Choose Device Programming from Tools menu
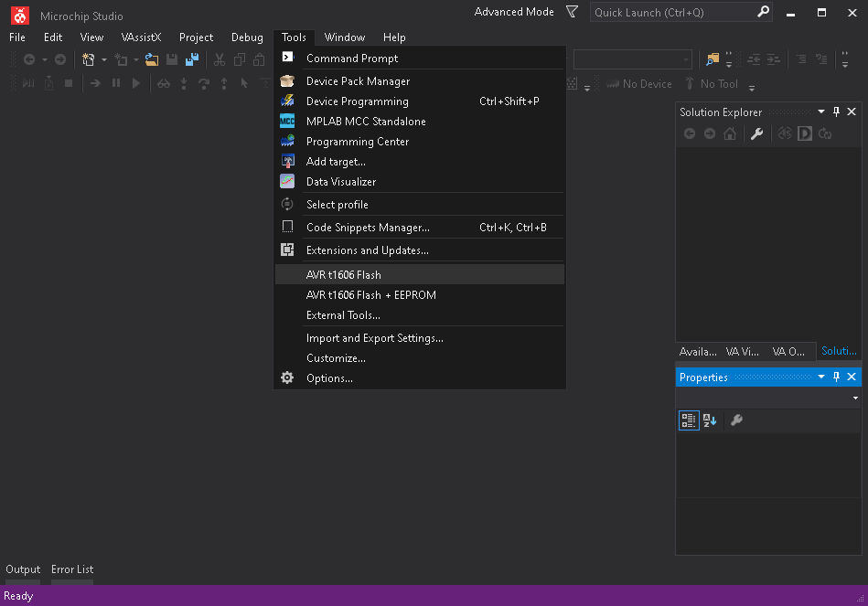 pos(420,101)
